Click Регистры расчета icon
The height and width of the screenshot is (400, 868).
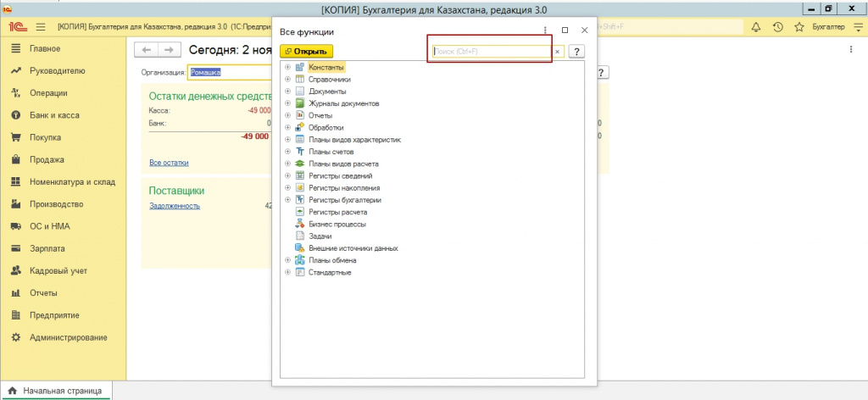(x=299, y=212)
